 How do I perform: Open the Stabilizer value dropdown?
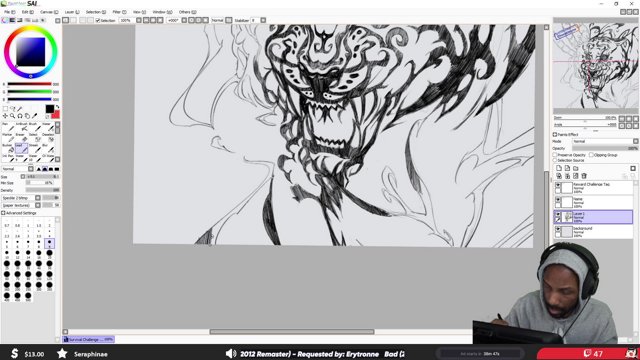tap(263, 20)
